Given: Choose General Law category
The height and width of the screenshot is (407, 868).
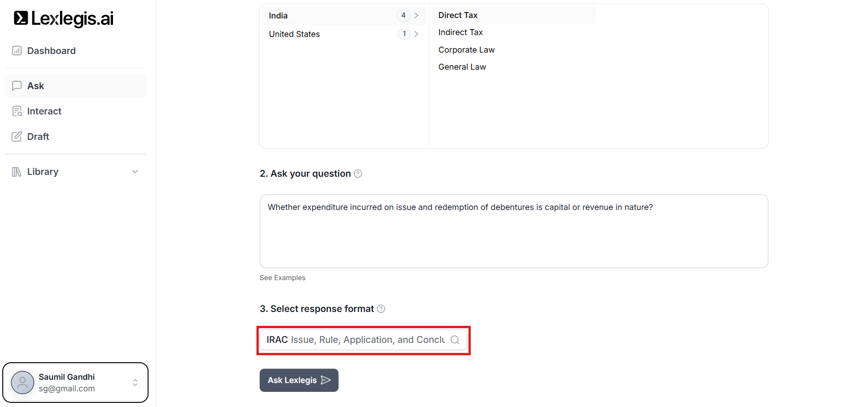Looking at the screenshot, I should (462, 67).
